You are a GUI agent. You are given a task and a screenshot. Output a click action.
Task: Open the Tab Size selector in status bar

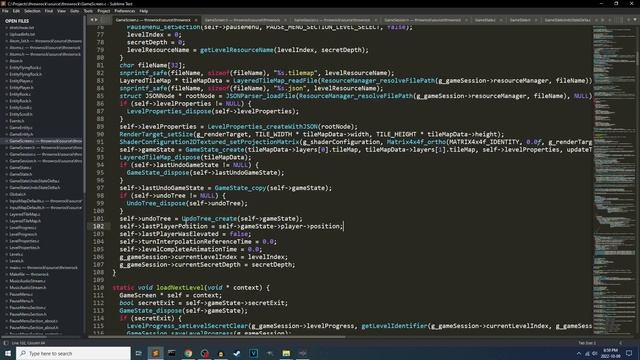pos(587,343)
